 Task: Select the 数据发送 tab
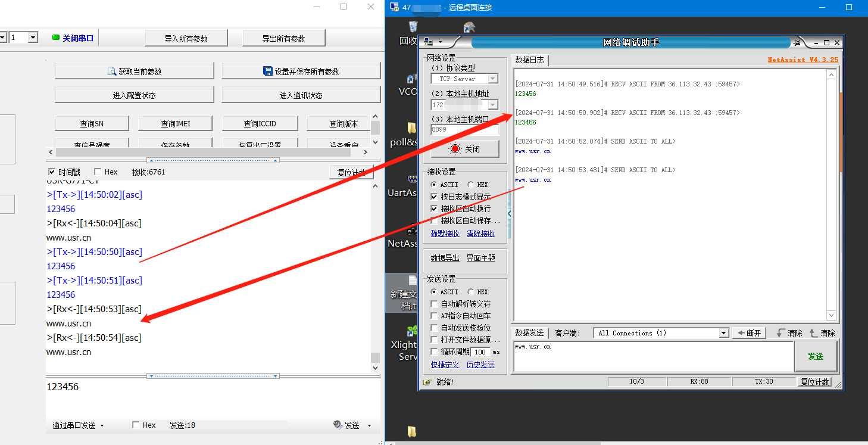click(x=529, y=333)
